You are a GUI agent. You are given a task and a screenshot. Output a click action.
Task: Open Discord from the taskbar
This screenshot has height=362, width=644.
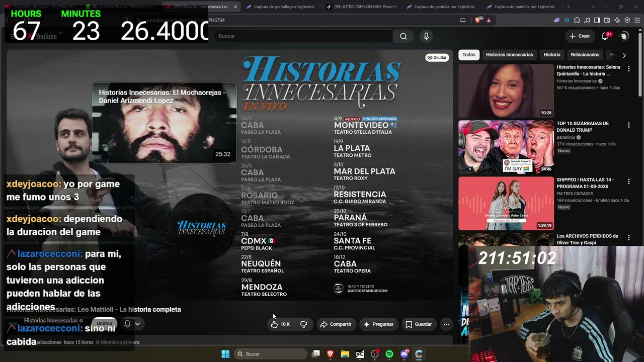tap(405, 354)
